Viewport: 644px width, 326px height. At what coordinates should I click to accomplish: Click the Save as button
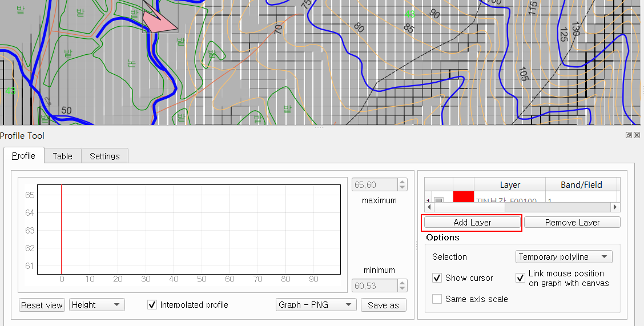click(383, 305)
